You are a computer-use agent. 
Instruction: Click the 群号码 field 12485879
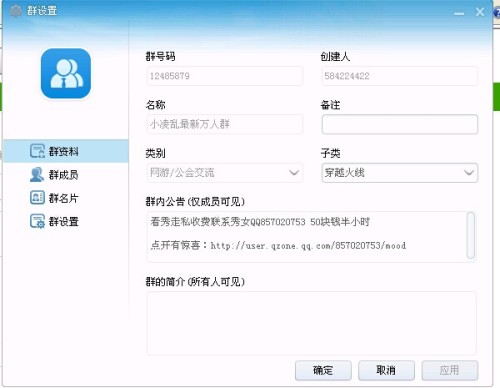pos(225,76)
